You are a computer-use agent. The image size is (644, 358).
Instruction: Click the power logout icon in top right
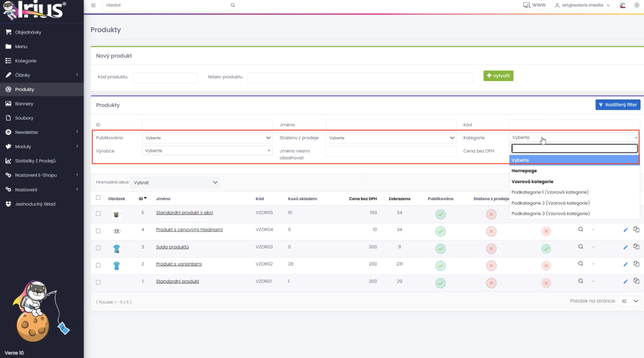click(636, 5)
